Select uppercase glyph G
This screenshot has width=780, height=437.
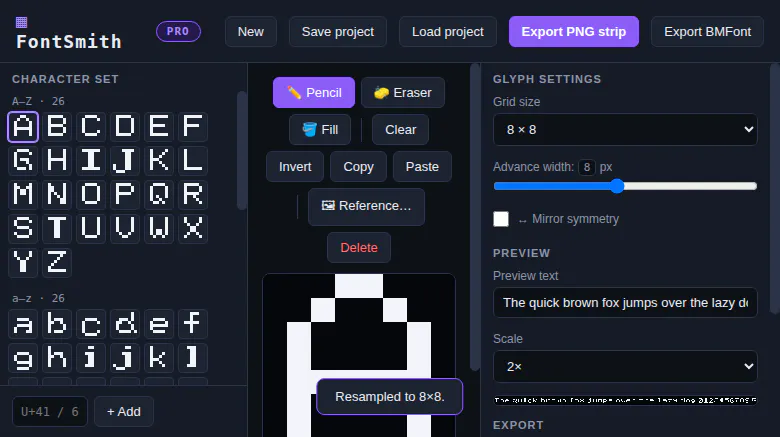pos(23,160)
